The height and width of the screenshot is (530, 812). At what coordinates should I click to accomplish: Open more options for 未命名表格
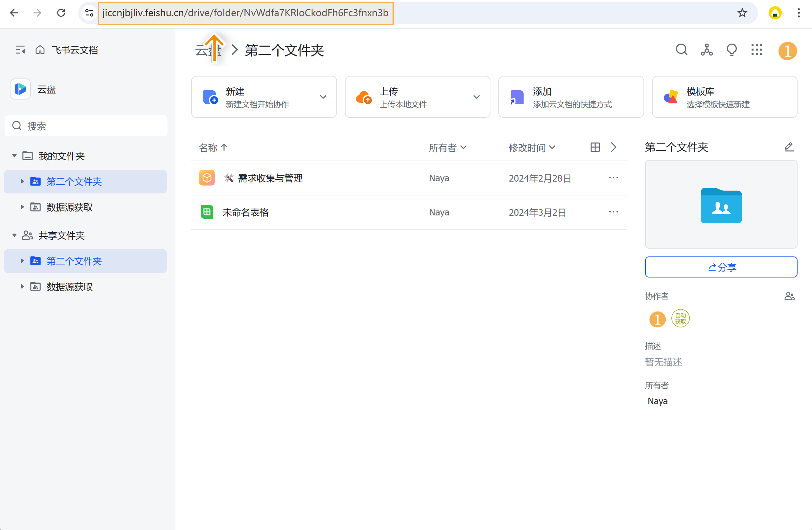(x=613, y=212)
